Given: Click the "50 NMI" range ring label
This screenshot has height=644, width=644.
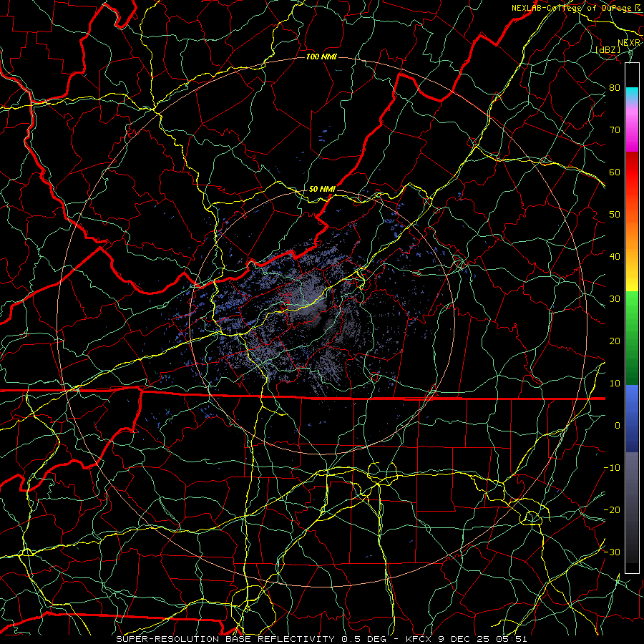Looking at the screenshot, I should (x=322, y=190).
